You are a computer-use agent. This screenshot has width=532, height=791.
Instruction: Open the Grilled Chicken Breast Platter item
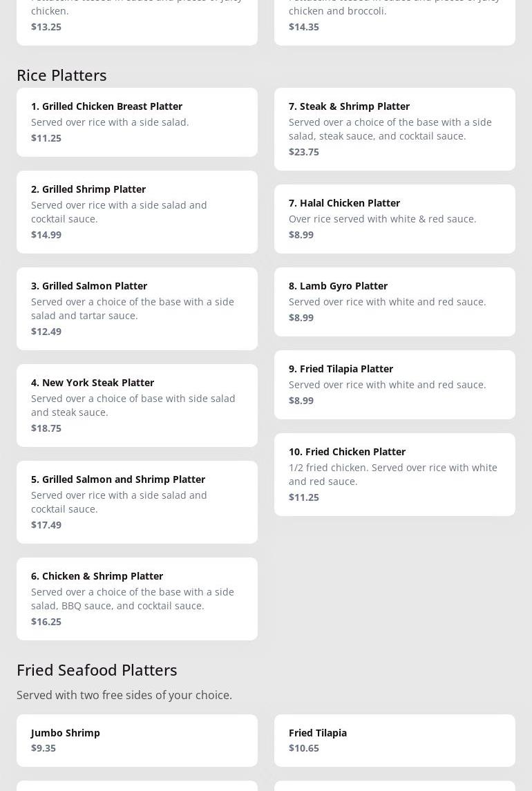pos(137,122)
